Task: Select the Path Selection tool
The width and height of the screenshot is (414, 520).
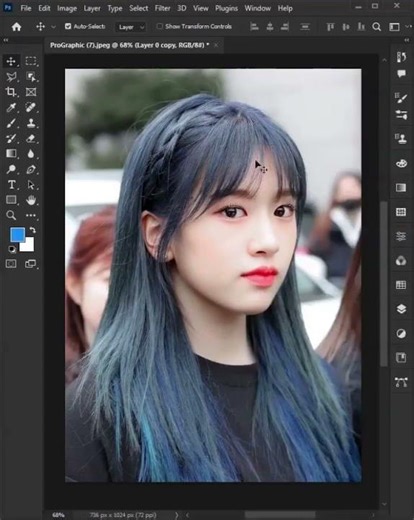Action: 31,185
